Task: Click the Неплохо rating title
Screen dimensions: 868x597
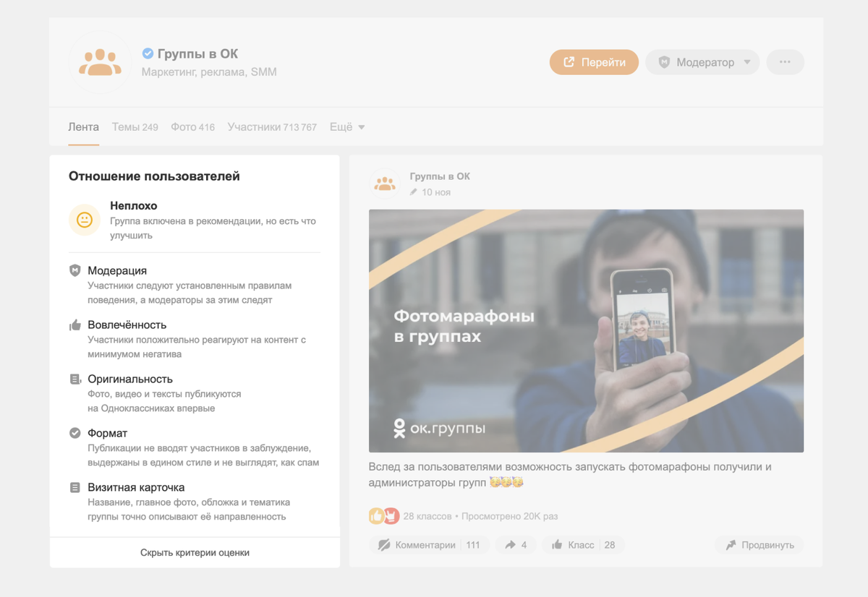Action: coord(134,206)
